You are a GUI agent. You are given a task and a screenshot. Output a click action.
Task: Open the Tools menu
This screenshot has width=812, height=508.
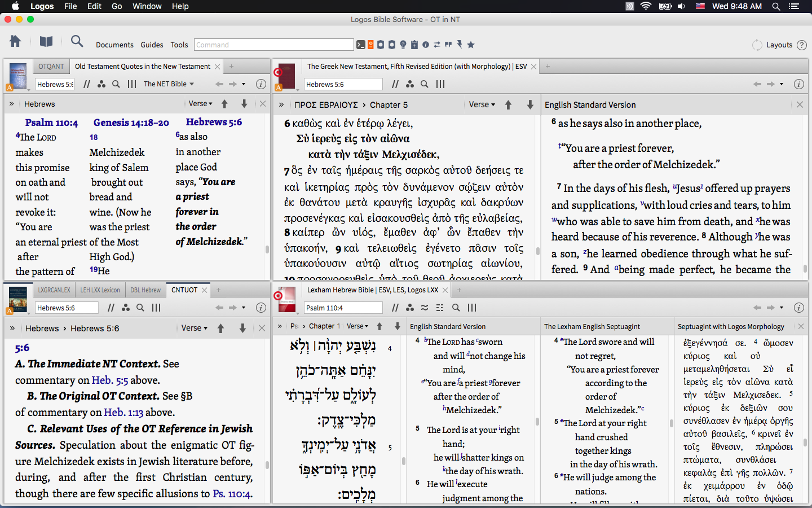click(x=179, y=45)
